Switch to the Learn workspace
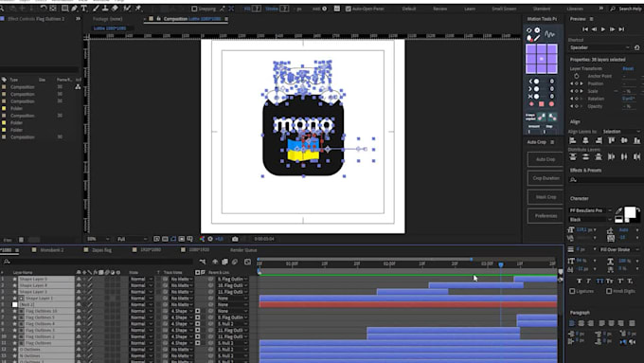 tap(470, 9)
